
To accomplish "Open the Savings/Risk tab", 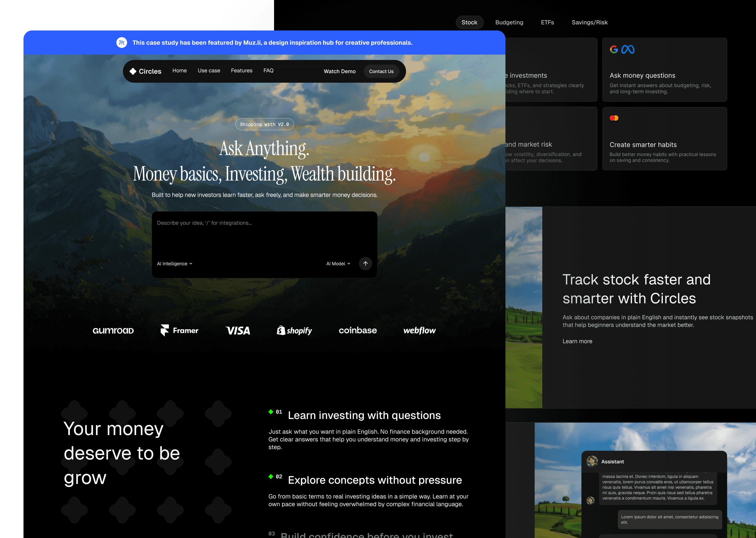I will (590, 23).
